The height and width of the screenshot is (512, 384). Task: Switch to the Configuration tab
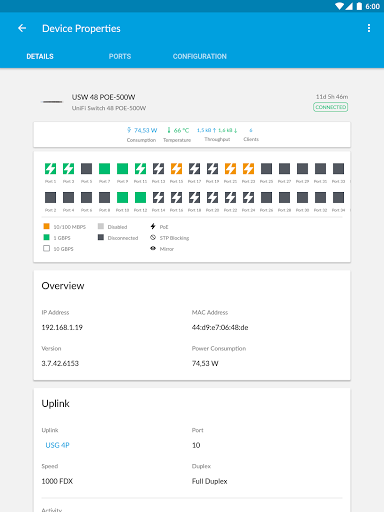[200, 56]
